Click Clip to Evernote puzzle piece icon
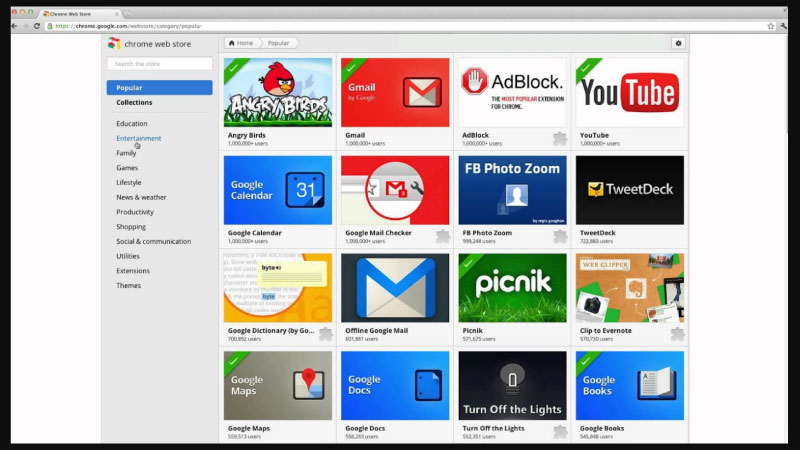This screenshot has width=800, height=450. tap(677, 334)
